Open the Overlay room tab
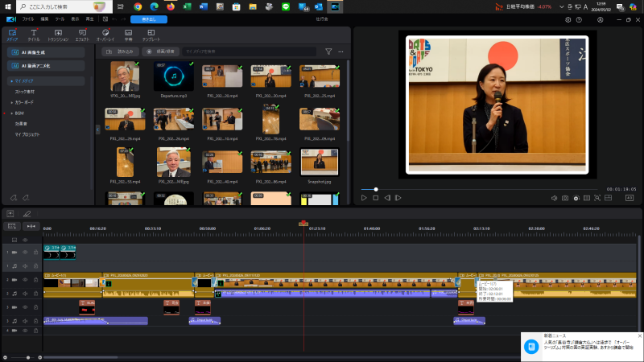The image size is (644, 362). tap(105, 35)
